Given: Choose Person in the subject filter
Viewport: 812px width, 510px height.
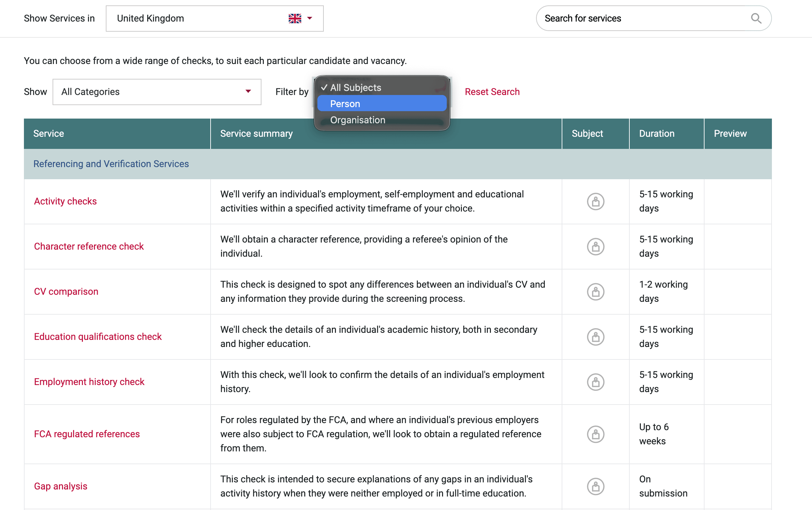Looking at the screenshot, I should coord(382,104).
